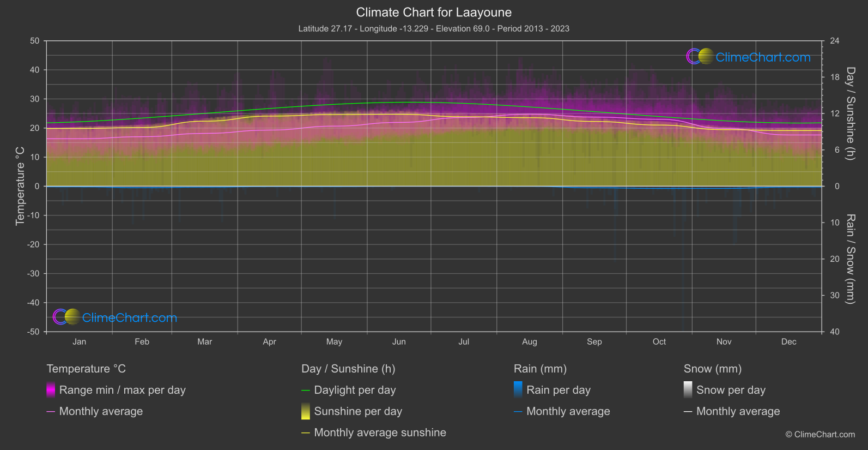This screenshot has height=450, width=868.
Task: Click the 'Range min / max per day' legend label
Action: click(x=123, y=390)
